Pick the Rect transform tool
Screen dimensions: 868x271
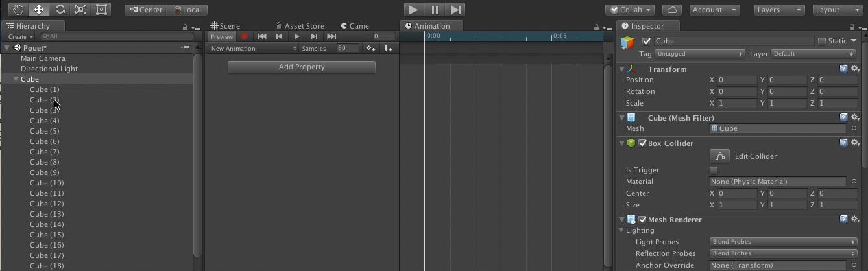101,10
